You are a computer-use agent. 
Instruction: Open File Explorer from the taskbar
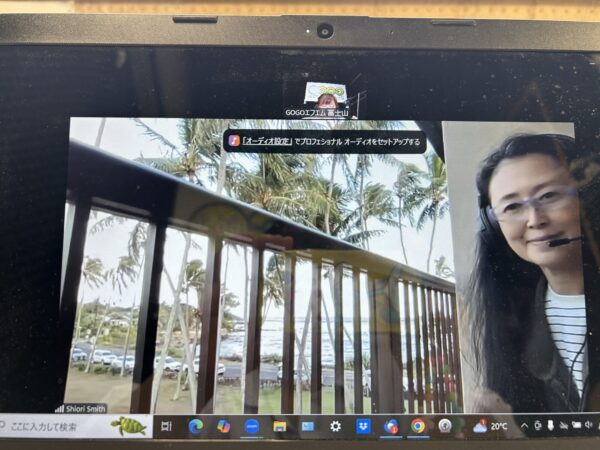pos(280,426)
